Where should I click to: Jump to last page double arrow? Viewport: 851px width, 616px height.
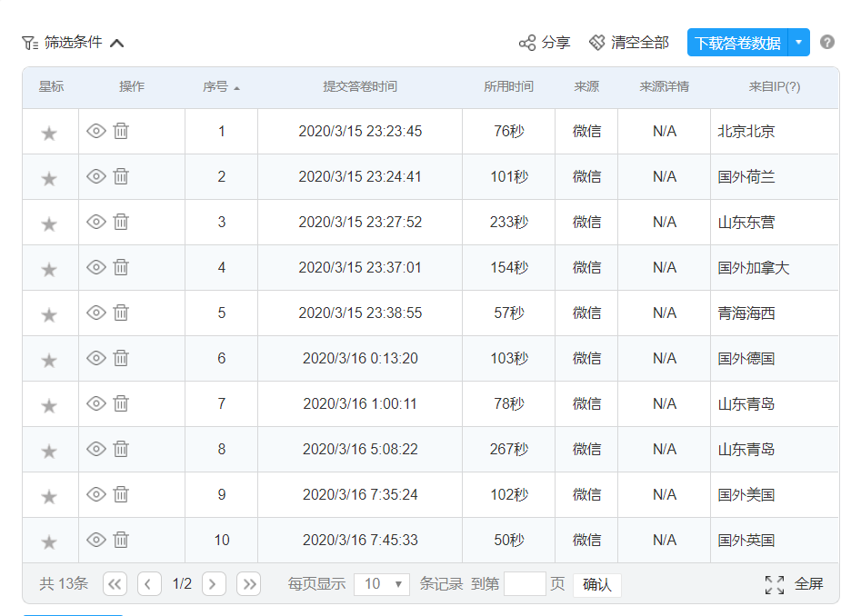click(248, 584)
